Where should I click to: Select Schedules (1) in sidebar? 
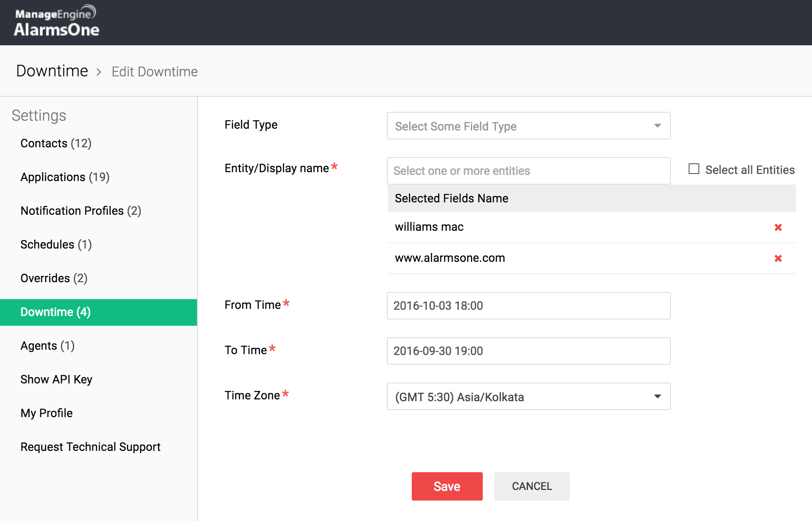tap(56, 245)
